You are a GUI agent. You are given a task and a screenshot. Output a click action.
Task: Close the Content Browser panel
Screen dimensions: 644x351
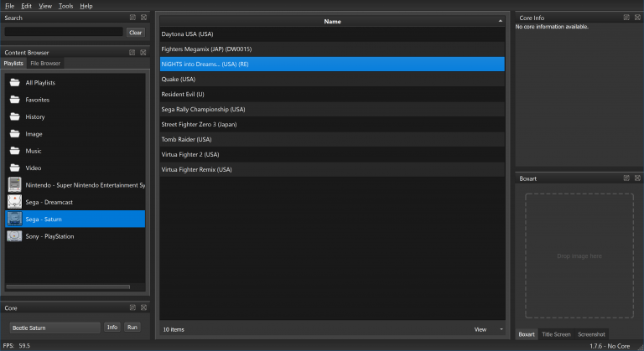pyautogui.click(x=143, y=52)
